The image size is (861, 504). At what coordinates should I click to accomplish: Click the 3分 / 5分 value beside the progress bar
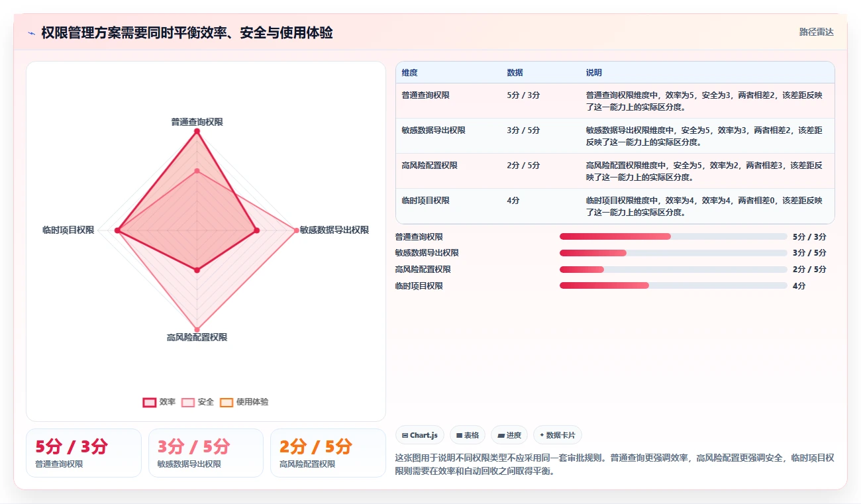pos(809,253)
